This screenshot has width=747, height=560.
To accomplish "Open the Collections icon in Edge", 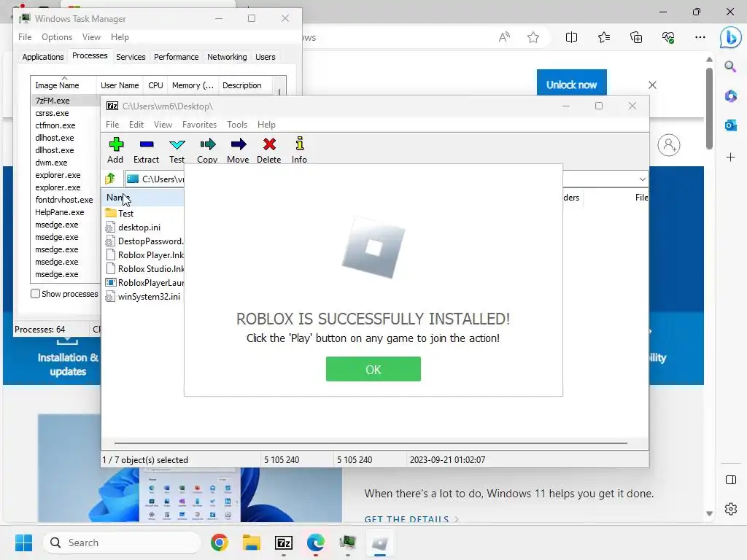I will pos(636,37).
